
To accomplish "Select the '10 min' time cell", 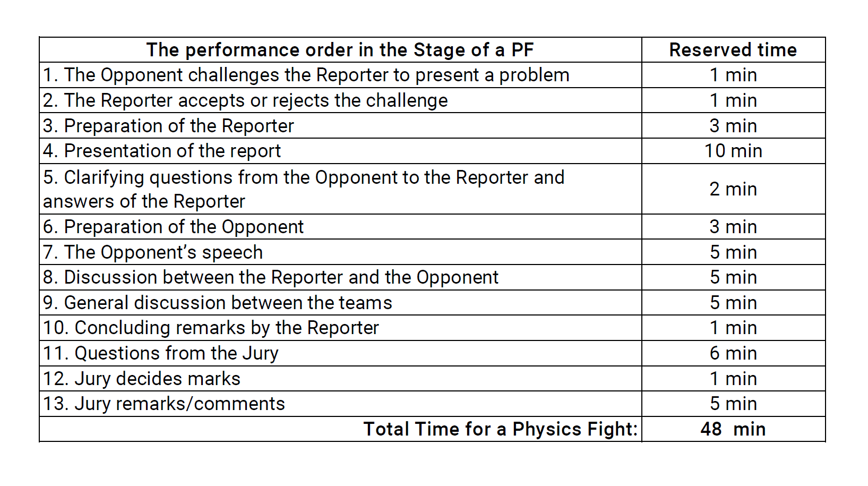I will 733,151.
